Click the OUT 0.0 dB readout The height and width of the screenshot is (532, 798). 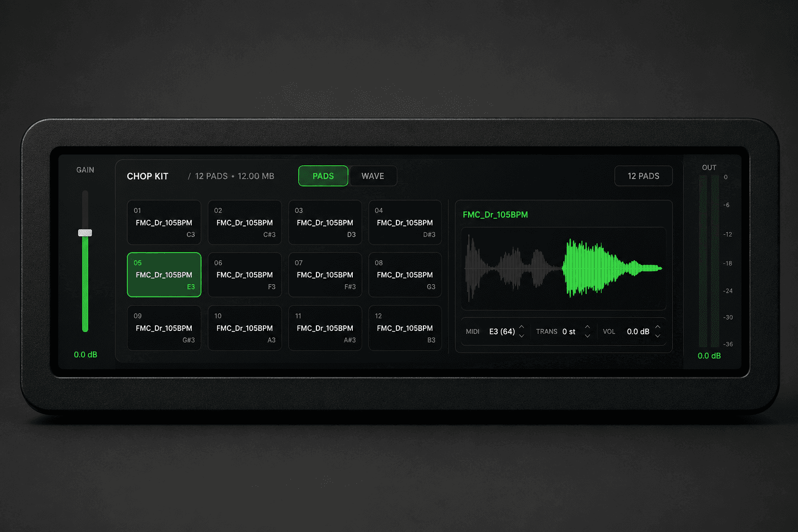tap(709, 355)
